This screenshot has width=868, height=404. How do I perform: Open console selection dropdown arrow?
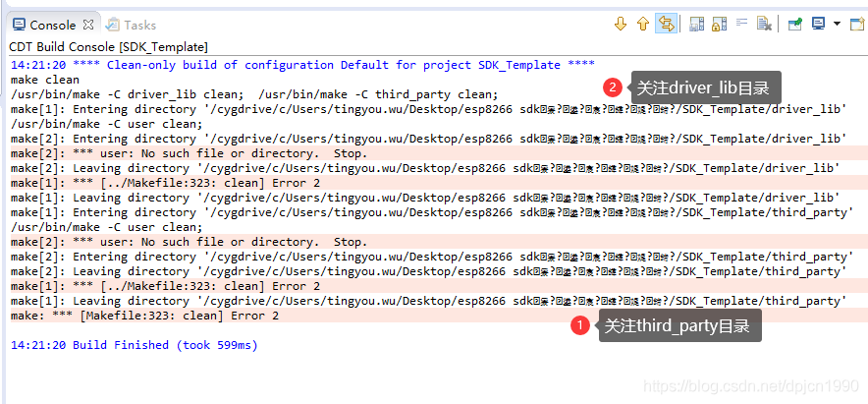pos(837,24)
